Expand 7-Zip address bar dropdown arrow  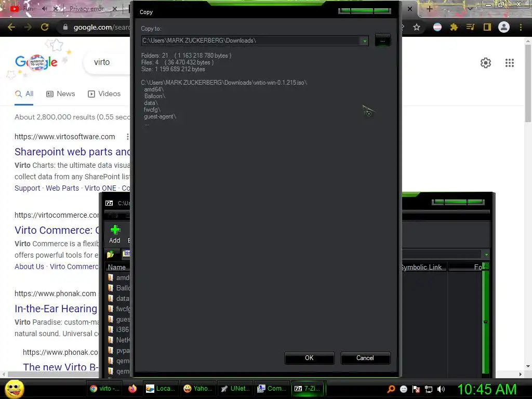[486, 255]
